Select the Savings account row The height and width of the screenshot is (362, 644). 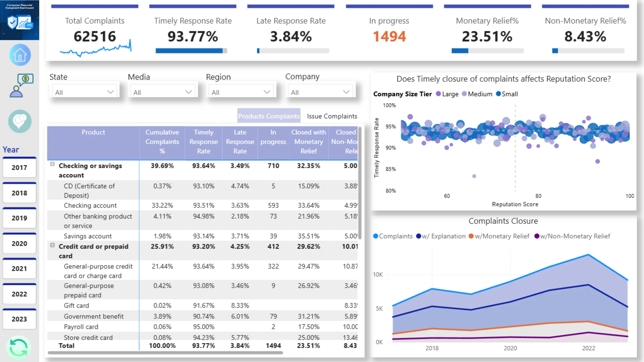click(x=203, y=236)
